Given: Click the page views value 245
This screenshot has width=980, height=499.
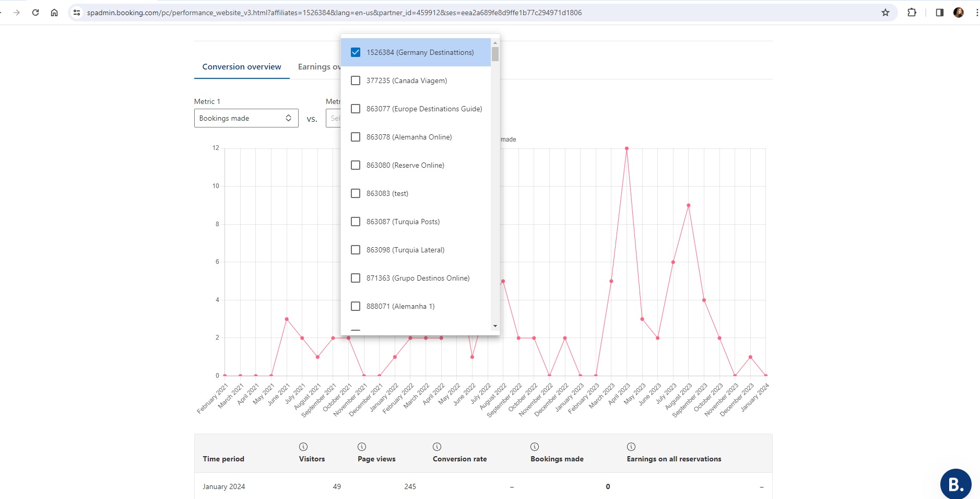Looking at the screenshot, I should [410, 486].
